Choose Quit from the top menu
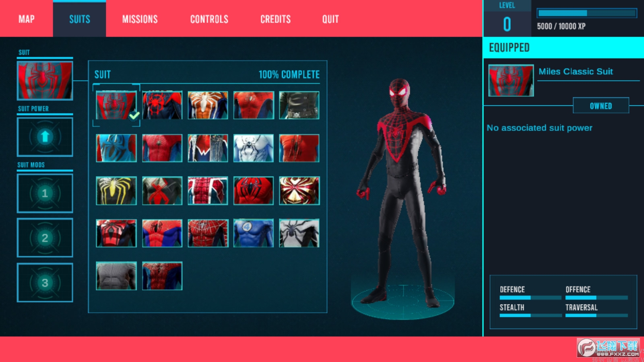 pyautogui.click(x=330, y=19)
